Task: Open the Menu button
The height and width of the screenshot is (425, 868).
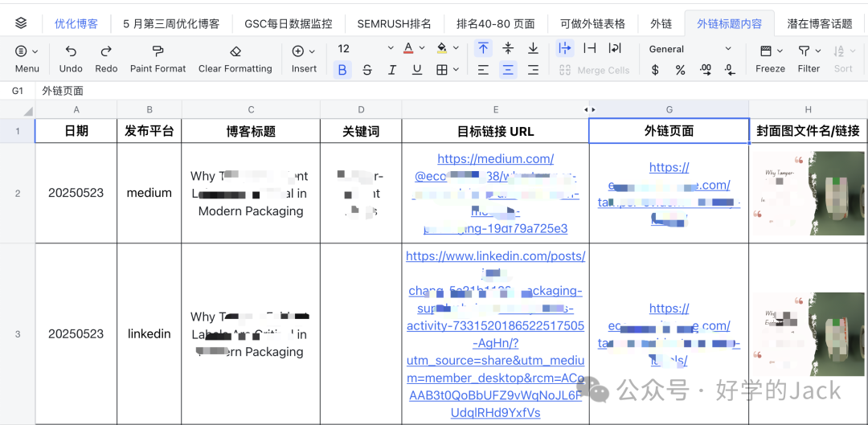Action: tap(27, 59)
